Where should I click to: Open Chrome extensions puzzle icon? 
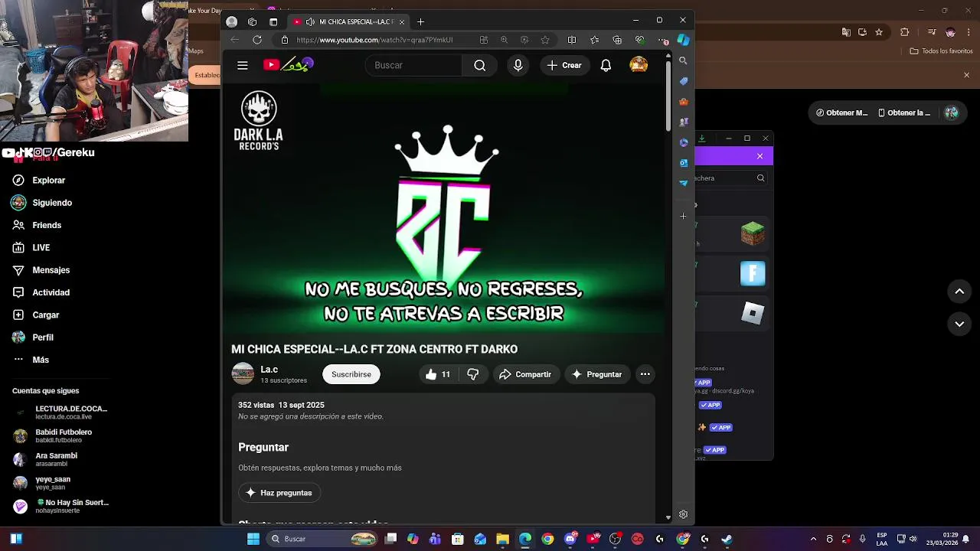(905, 32)
